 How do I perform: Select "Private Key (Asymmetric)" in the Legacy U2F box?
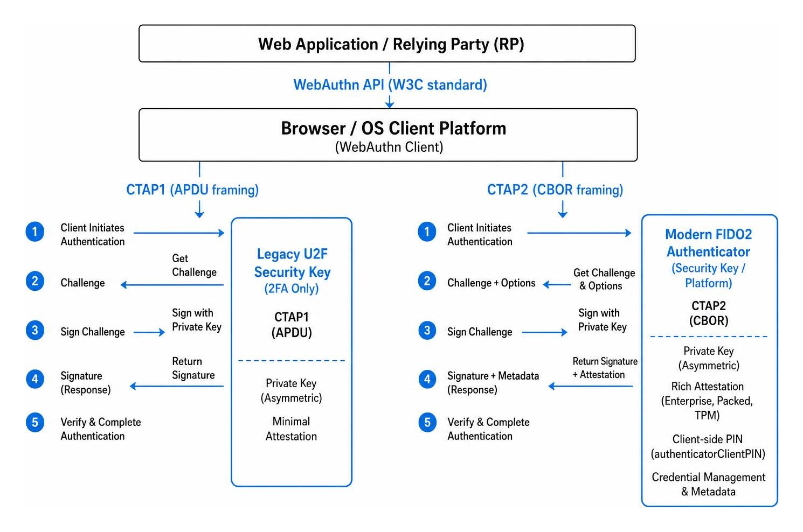292,390
